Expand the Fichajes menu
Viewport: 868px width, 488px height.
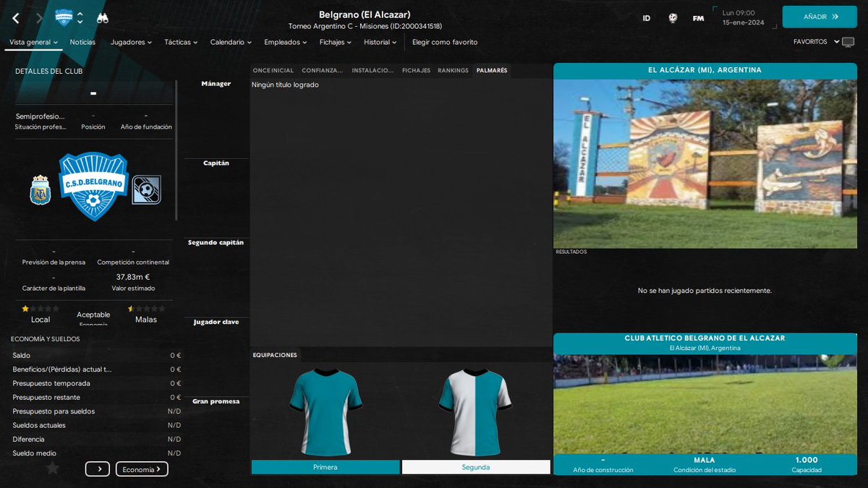pos(336,43)
